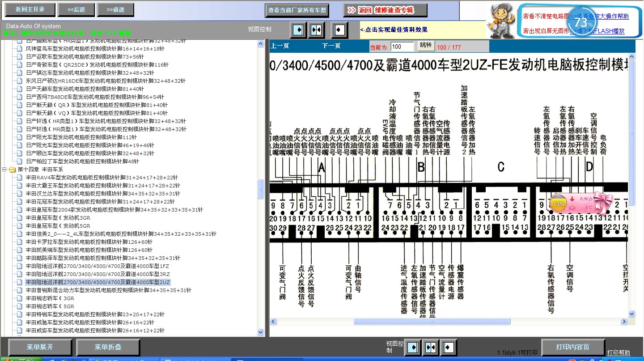Open 丰田皇冠车型 2004款 tree item

(114, 210)
